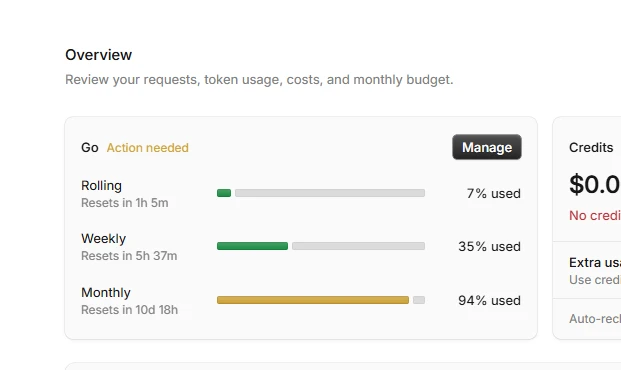
Task: Open the Manage button for Go plan
Action: coord(487,147)
